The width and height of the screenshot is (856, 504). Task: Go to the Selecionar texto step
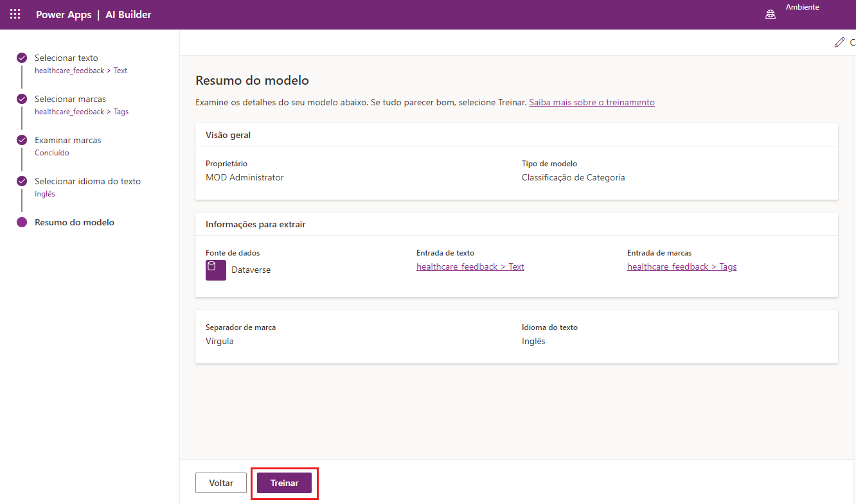[x=66, y=58]
